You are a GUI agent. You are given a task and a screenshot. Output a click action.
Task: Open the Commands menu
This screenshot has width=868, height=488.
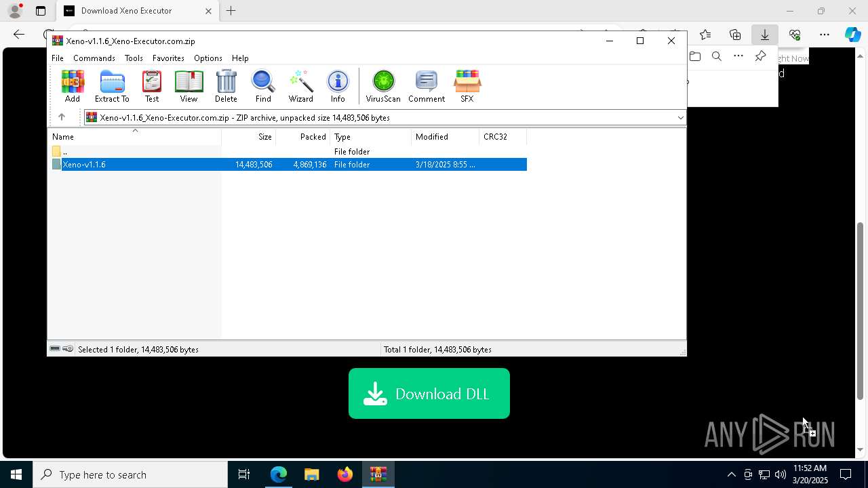[x=94, y=58]
